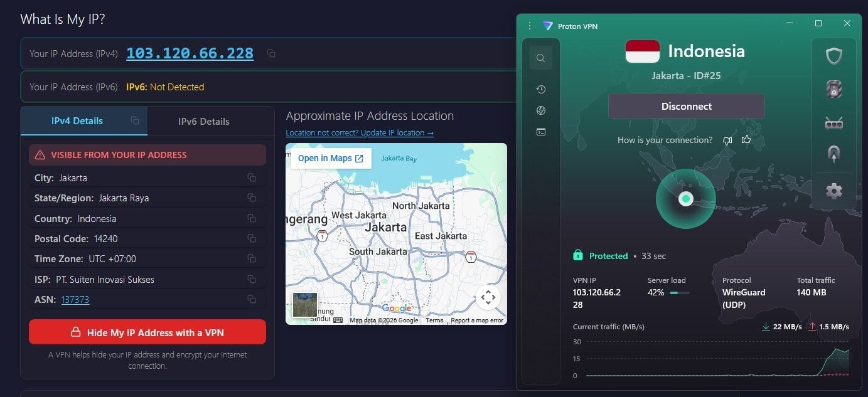
Task: Click the Total traffic 140 MB value
Action: point(812,292)
